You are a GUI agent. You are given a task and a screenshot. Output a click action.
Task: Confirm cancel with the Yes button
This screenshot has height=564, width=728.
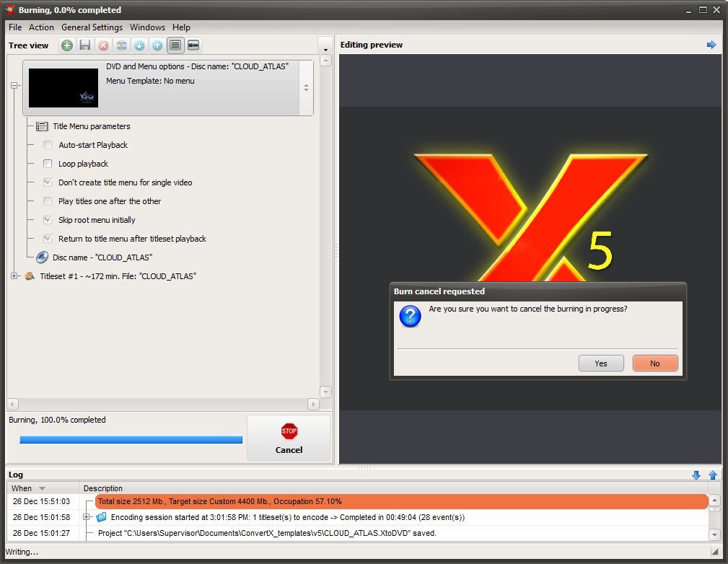tap(601, 363)
